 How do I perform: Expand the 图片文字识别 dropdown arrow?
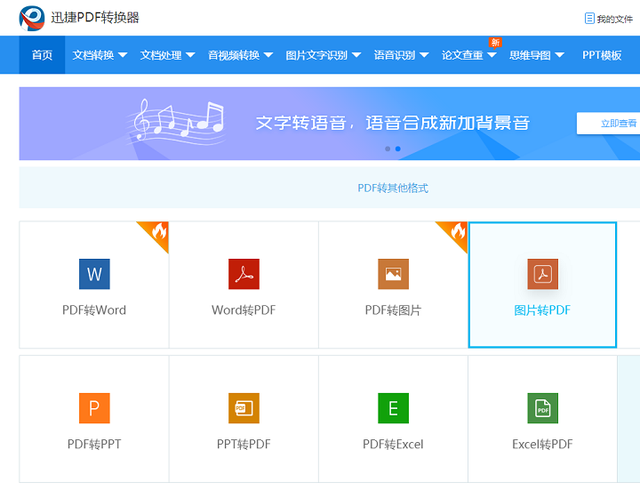(356, 55)
